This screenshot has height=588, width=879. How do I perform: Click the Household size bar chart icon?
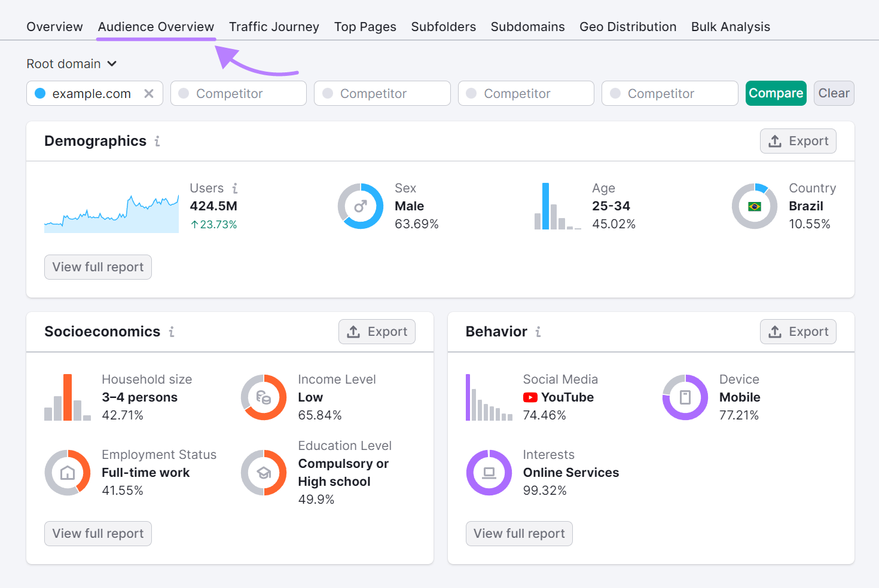click(x=67, y=397)
